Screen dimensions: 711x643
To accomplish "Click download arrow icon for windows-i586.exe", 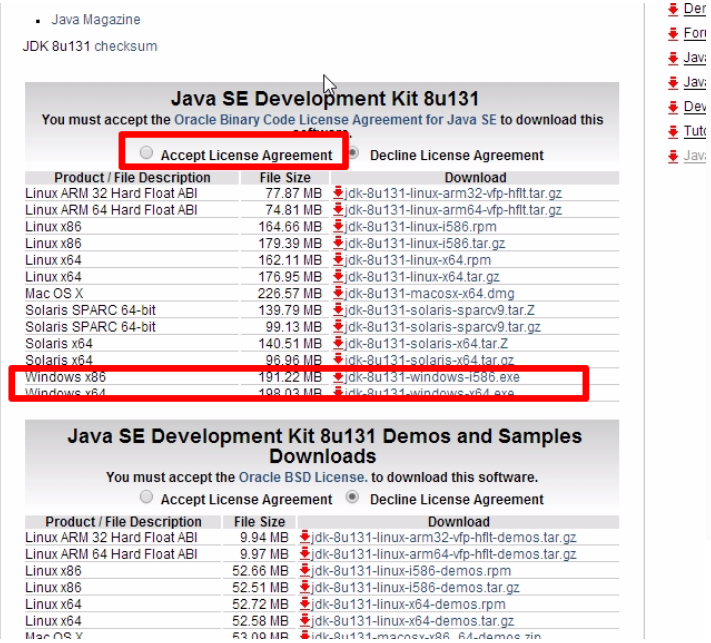I will (x=338, y=377).
